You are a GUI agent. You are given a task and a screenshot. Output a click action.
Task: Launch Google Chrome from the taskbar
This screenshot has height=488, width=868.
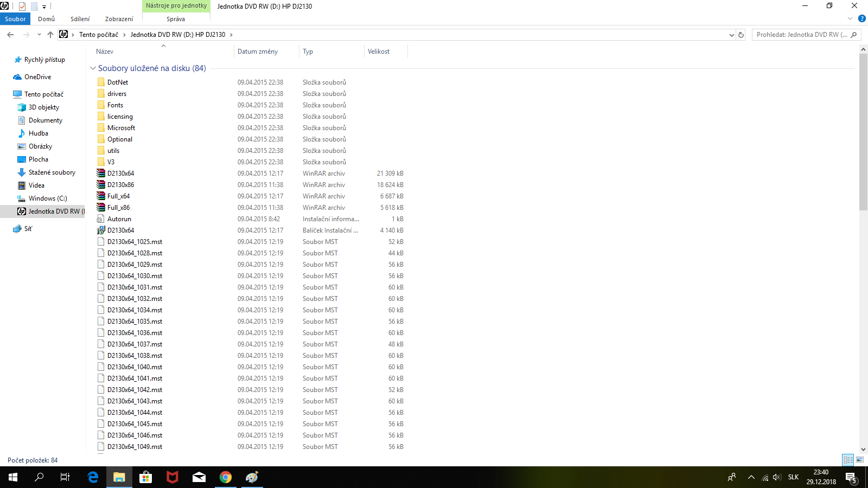coord(225,477)
